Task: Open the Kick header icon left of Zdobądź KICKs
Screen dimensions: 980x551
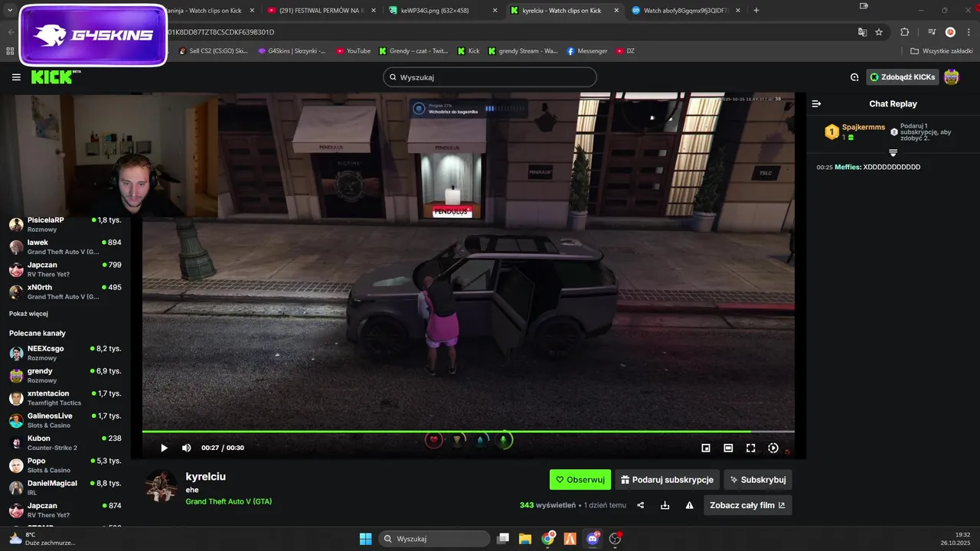Action: coord(854,77)
